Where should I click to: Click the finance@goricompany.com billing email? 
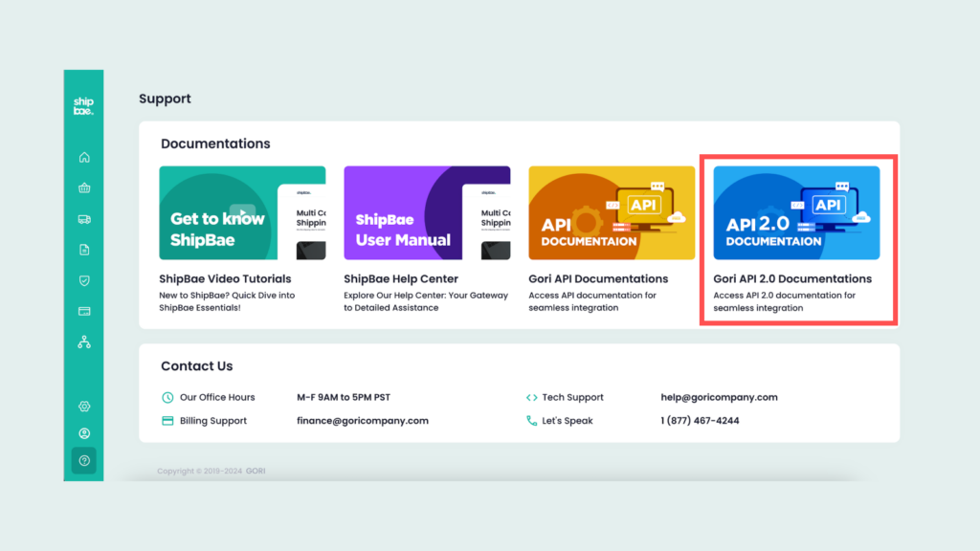pos(363,421)
